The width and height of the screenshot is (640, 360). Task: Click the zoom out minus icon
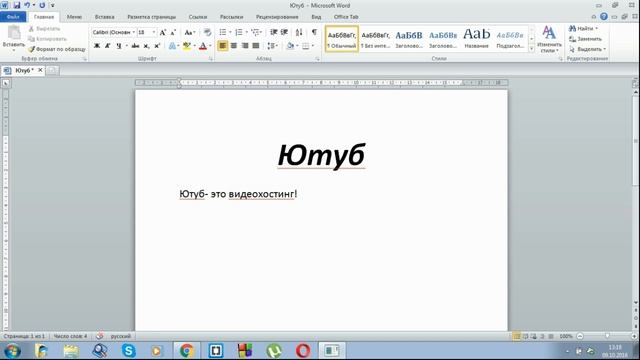(580, 336)
